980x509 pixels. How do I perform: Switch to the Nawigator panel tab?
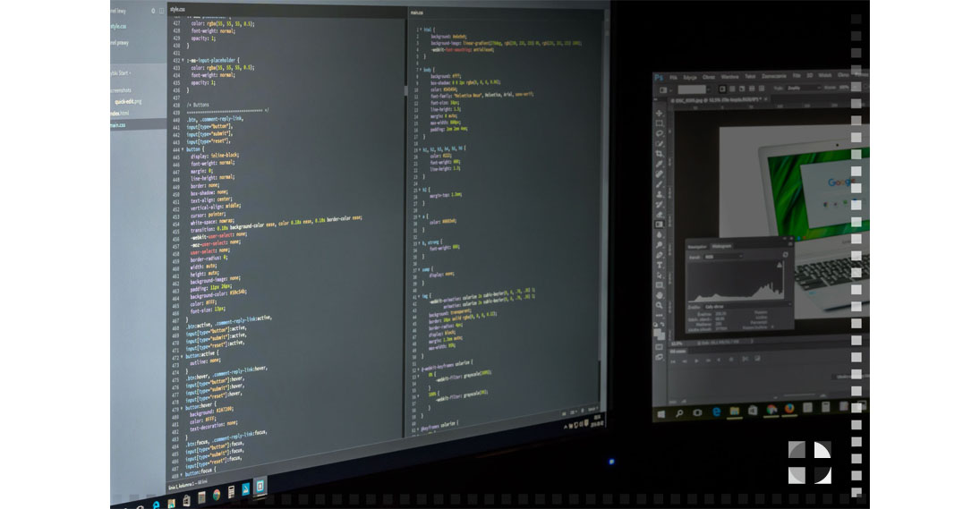tap(697, 245)
